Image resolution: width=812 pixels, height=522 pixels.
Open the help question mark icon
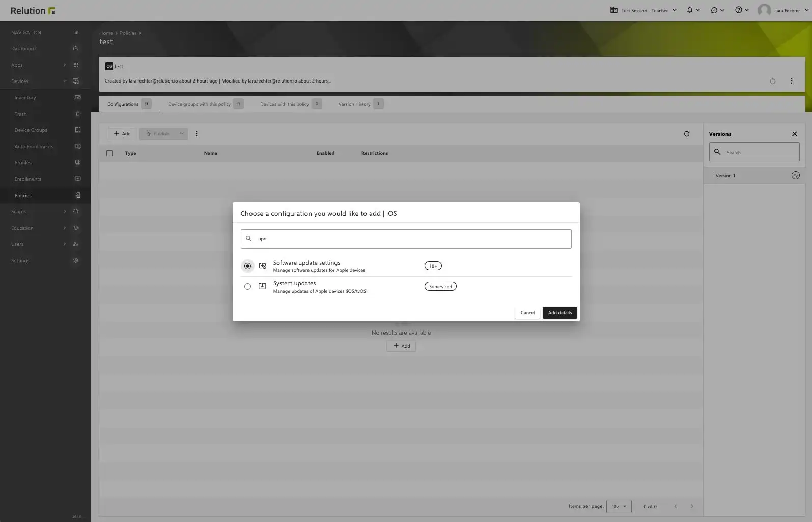click(738, 10)
